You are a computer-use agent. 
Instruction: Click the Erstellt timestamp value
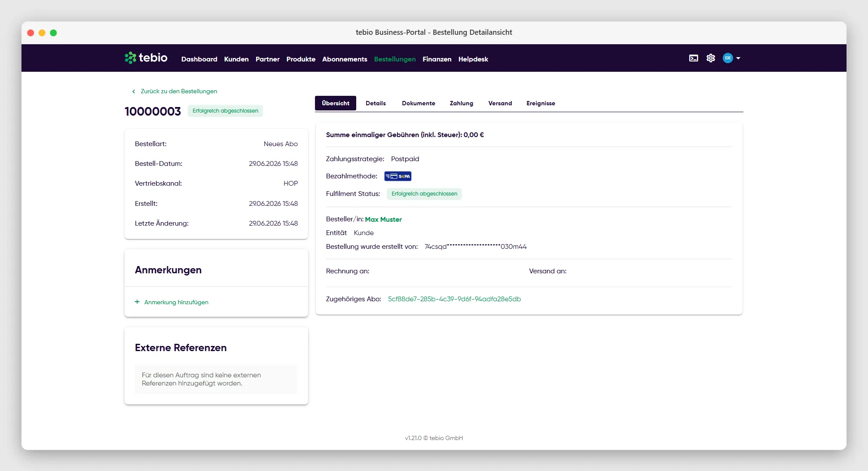click(x=273, y=204)
